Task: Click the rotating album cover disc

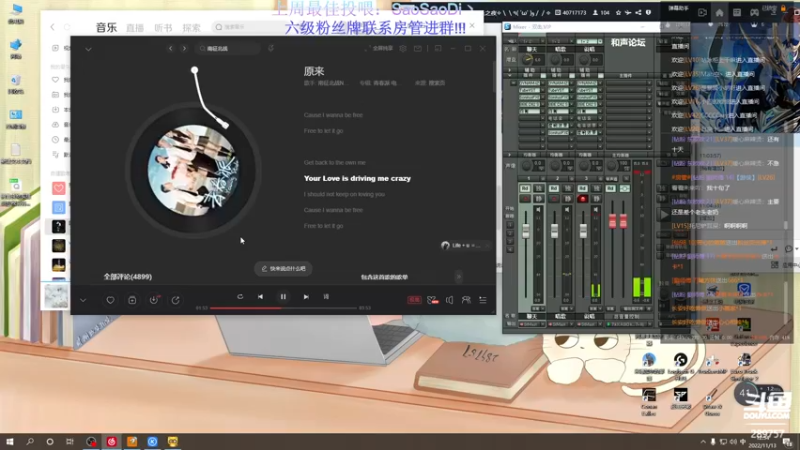Action: pos(193,170)
